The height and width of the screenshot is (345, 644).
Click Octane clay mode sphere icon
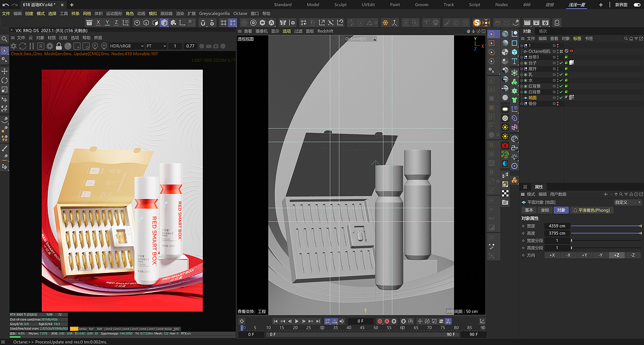point(68,46)
